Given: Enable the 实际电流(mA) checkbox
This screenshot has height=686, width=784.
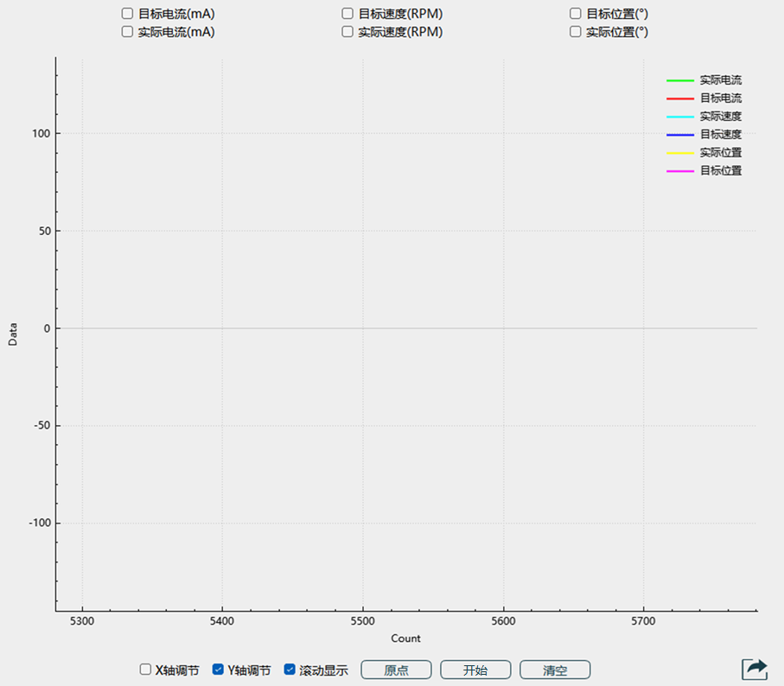Looking at the screenshot, I should [x=127, y=32].
